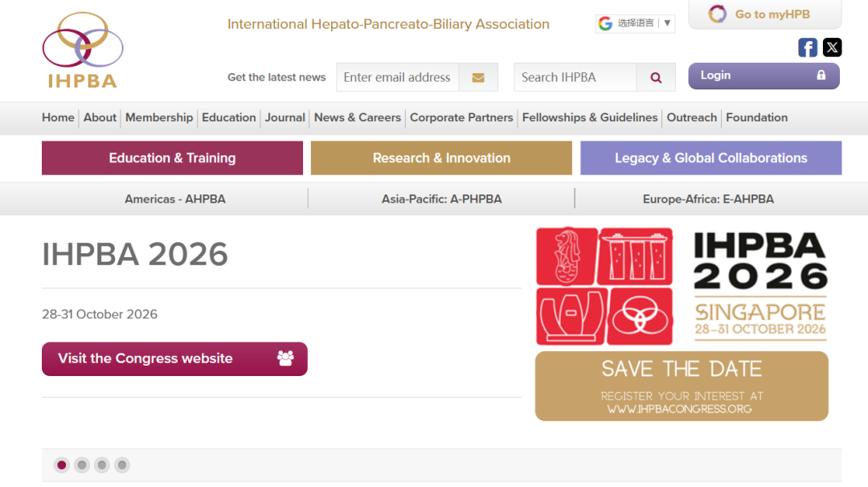Click the magnifying glass search icon
This screenshot has height=487, width=868.
coord(656,78)
